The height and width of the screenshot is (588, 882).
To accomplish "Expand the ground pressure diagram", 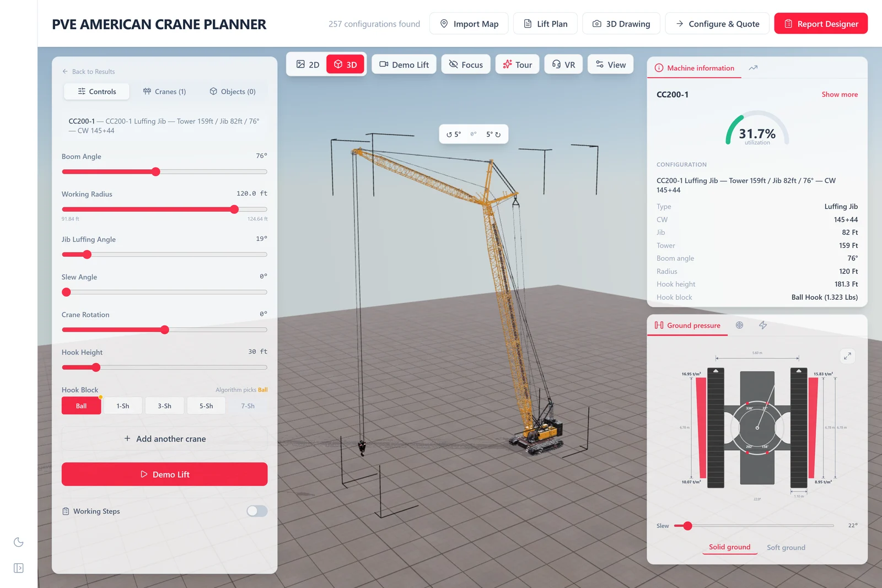I will [847, 355].
